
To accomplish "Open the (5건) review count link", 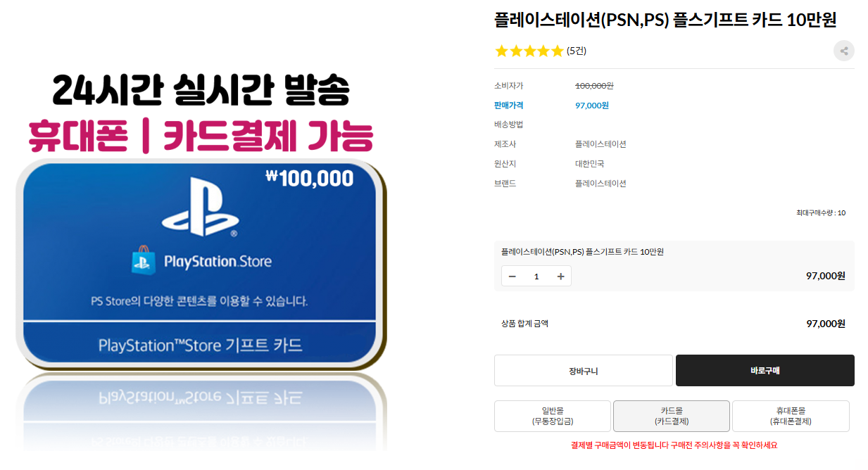I will click(577, 51).
